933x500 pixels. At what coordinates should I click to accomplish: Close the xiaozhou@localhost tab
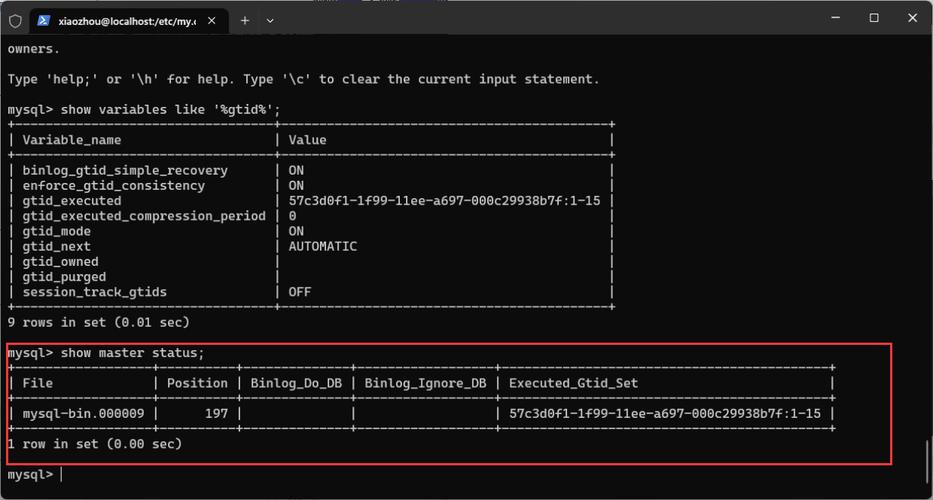pos(211,21)
